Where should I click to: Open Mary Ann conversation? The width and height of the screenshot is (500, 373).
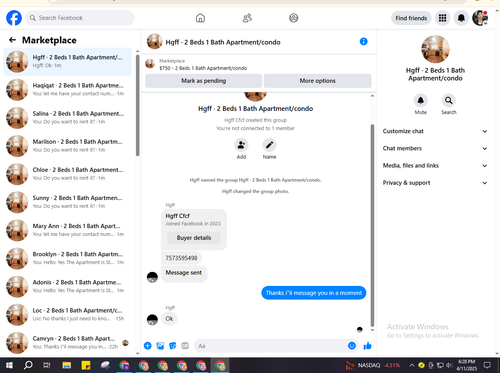point(67,230)
